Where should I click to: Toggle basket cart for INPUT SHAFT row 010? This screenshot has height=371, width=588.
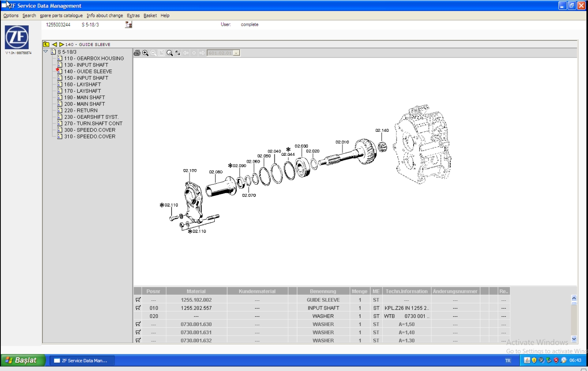tap(137, 308)
